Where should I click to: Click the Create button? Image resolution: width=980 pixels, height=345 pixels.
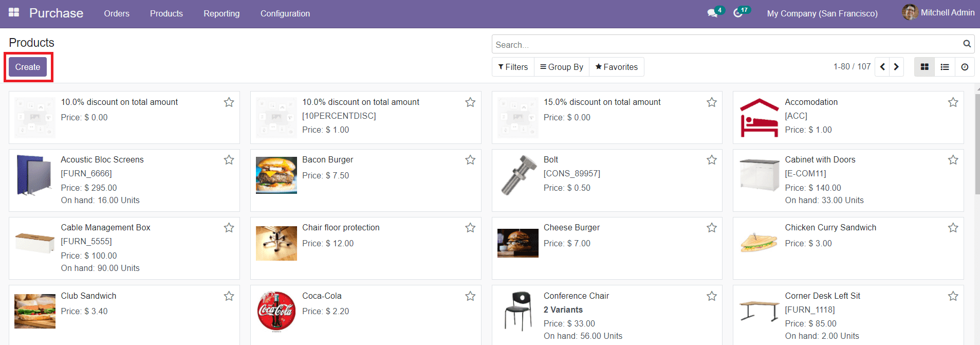[x=28, y=67]
